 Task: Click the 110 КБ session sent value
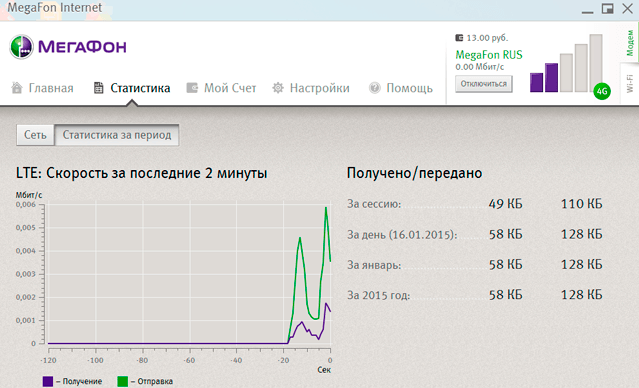pyautogui.click(x=582, y=203)
